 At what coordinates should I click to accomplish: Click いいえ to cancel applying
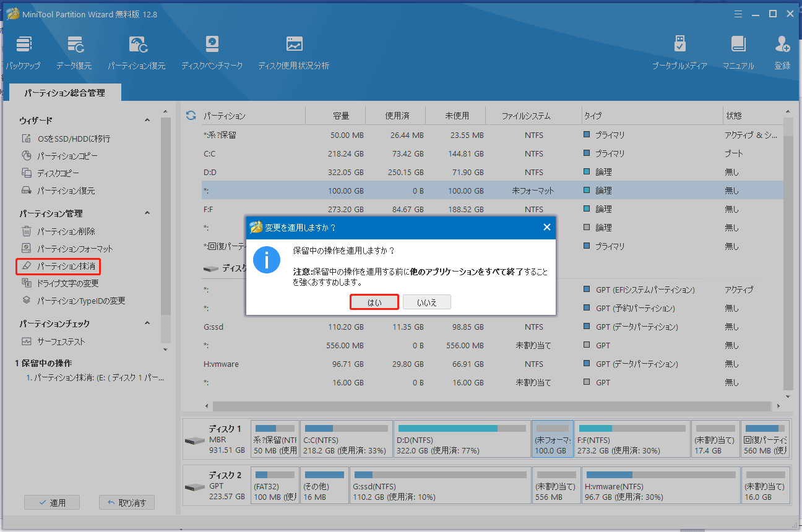[427, 302]
